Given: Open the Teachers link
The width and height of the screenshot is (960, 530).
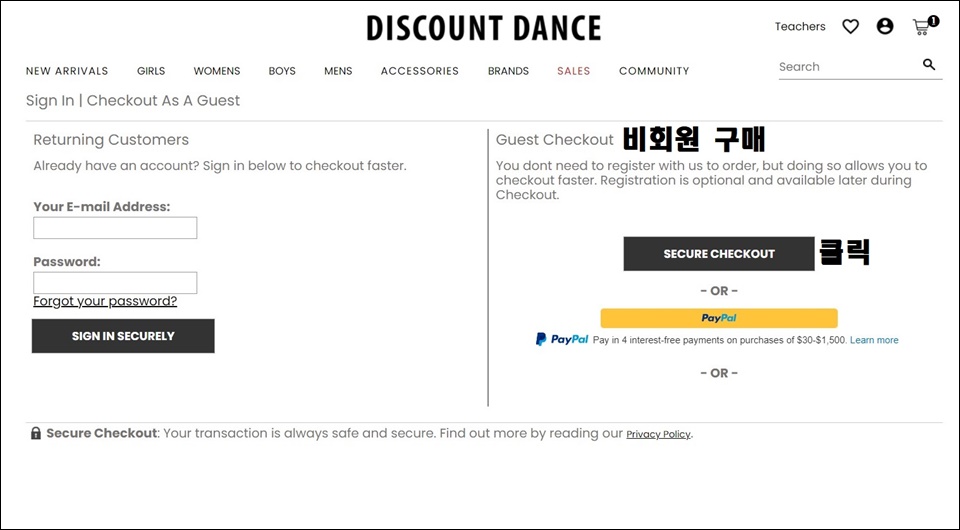Looking at the screenshot, I should [x=800, y=26].
